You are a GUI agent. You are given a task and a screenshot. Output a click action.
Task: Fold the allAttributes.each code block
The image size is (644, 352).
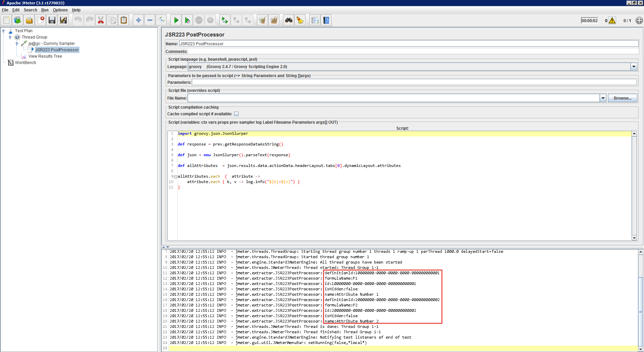[175, 177]
